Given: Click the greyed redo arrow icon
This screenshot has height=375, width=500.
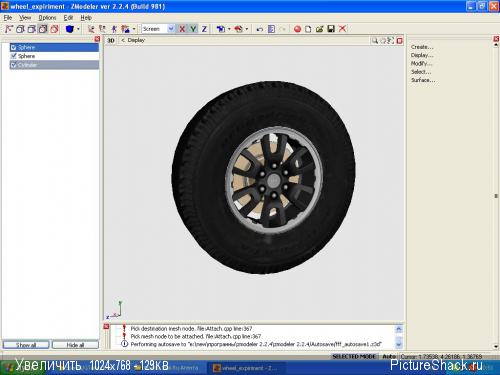Looking at the screenshot, I should pos(282,29).
